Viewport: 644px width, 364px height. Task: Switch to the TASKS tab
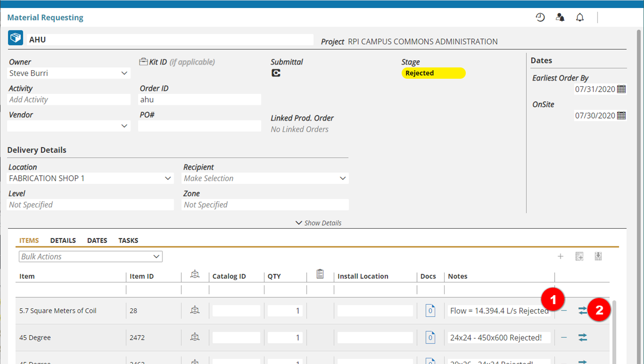point(128,241)
